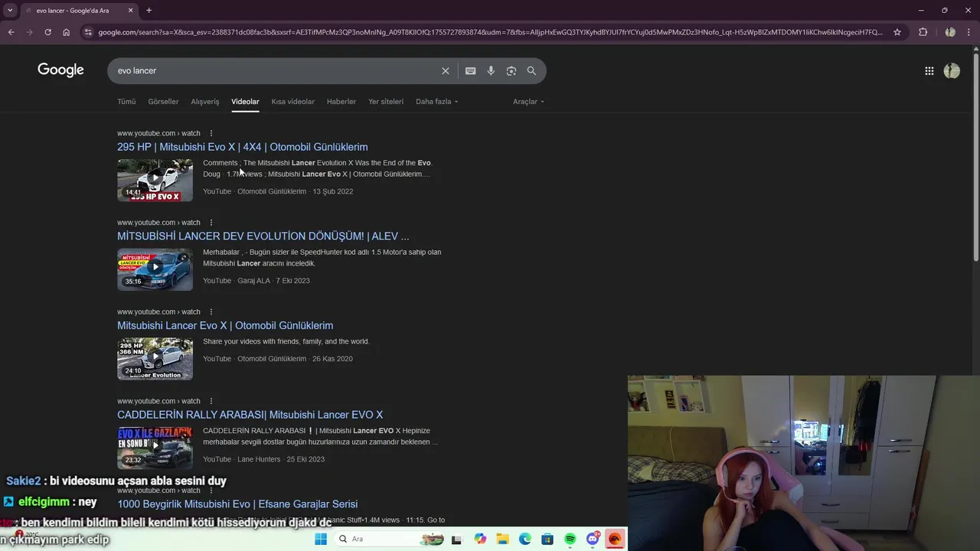Play the 24:10 video thumbnail
Viewport: 980px width, 551px height.
155,359
